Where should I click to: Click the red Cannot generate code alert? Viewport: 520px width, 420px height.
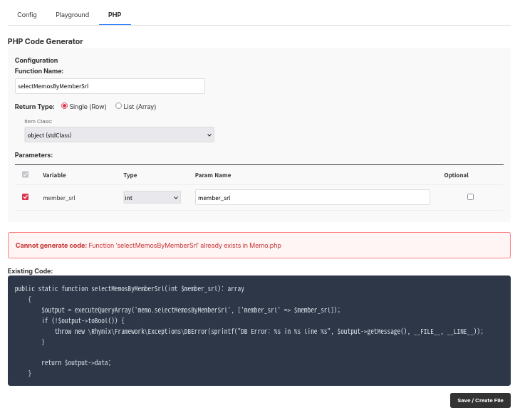(x=259, y=245)
